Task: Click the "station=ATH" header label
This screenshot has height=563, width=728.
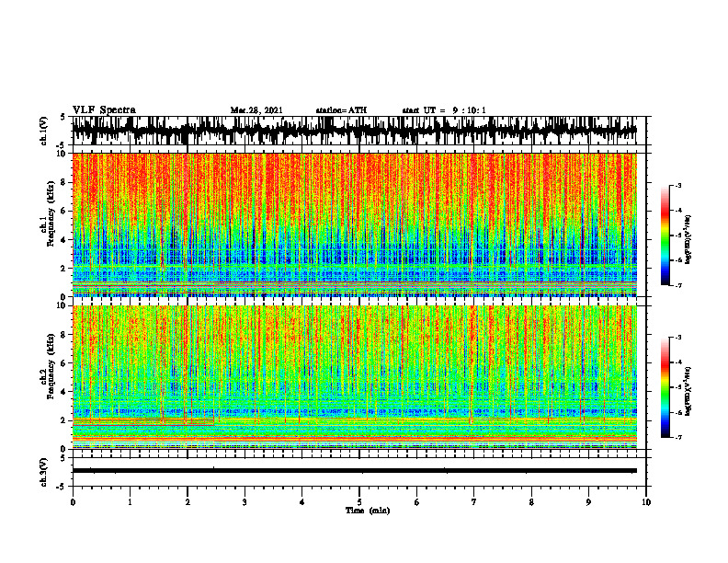Action: tap(341, 110)
